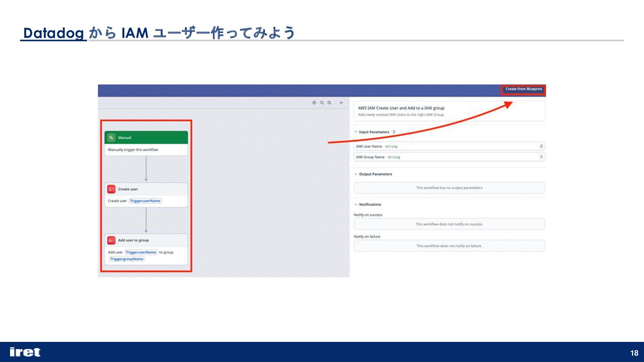Viewport: 644px width, 362px height.
Task: Click the Create user step AWS icon
Action: (x=111, y=189)
